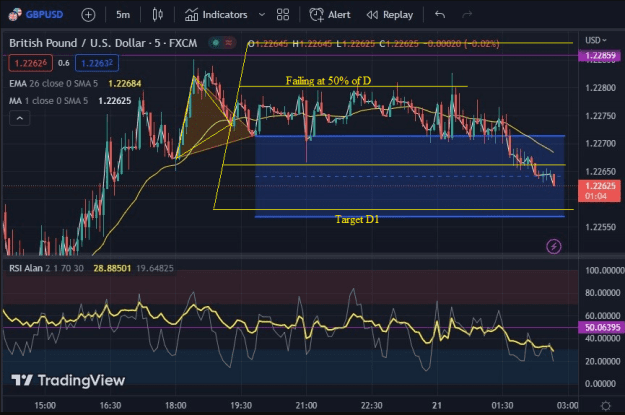Click the red current price 1.22625 label
This screenshot has height=415, width=625.
pyautogui.click(x=599, y=191)
